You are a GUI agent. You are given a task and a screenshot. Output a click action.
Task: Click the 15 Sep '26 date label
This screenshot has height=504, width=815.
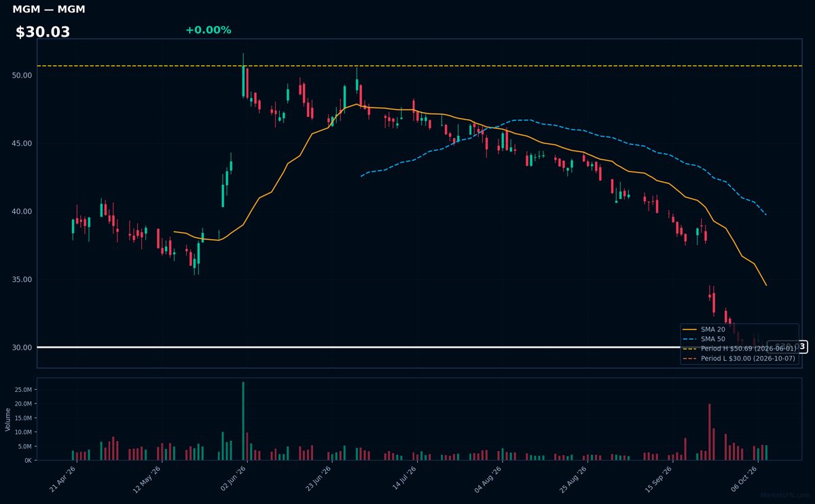click(657, 478)
